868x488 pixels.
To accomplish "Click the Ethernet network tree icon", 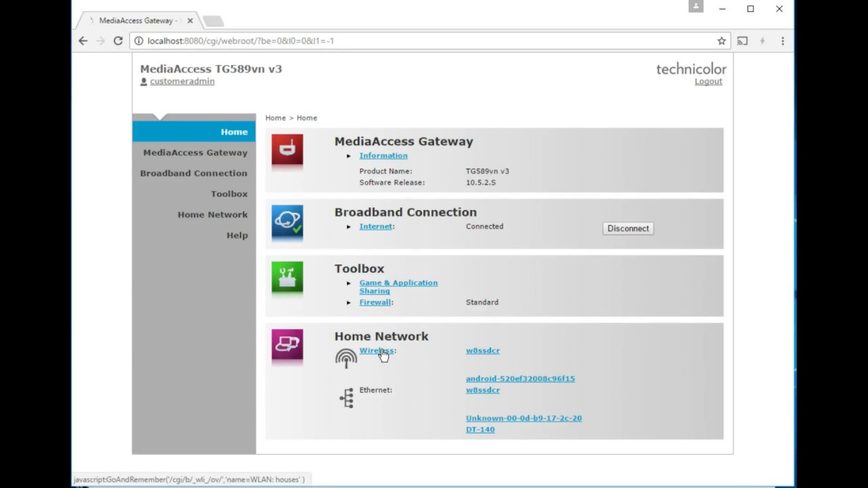I will coord(347,398).
